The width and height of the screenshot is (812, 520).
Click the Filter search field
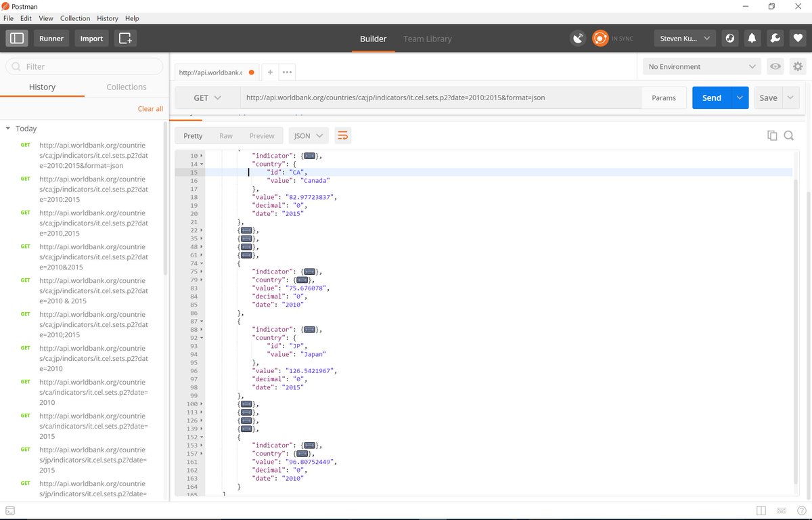pyautogui.click(x=84, y=66)
